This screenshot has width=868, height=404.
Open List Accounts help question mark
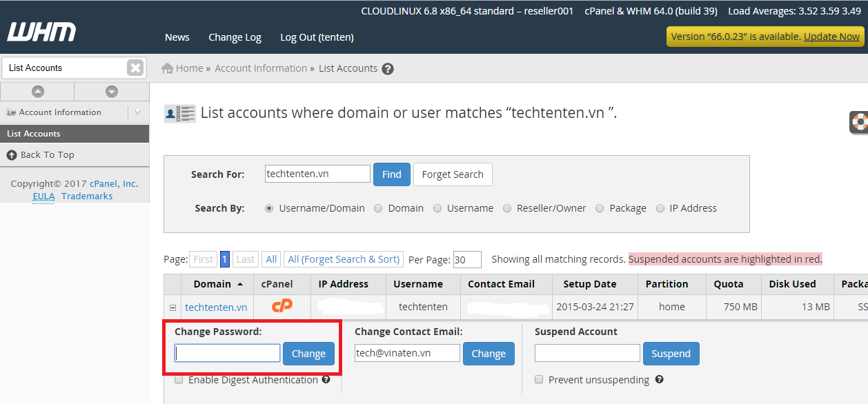[388, 69]
